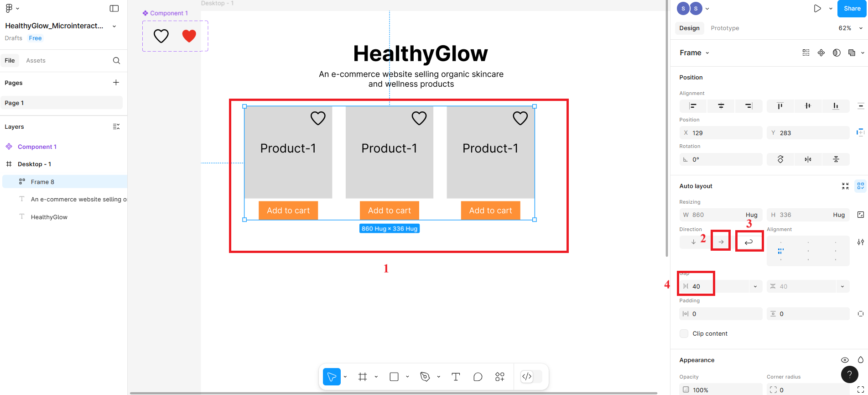Open the horizontal gap value dropdown
The width and height of the screenshot is (868, 395).
tap(755, 287)
